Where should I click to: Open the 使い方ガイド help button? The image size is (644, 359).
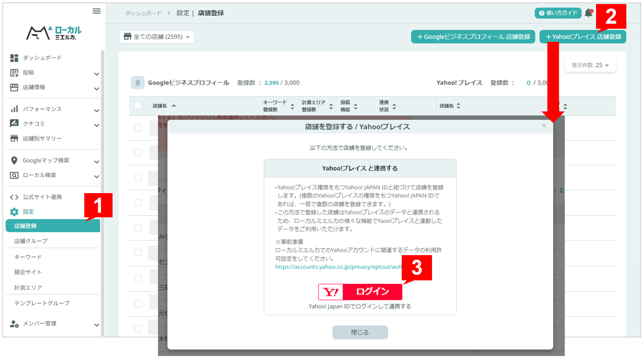coord(558,13)
